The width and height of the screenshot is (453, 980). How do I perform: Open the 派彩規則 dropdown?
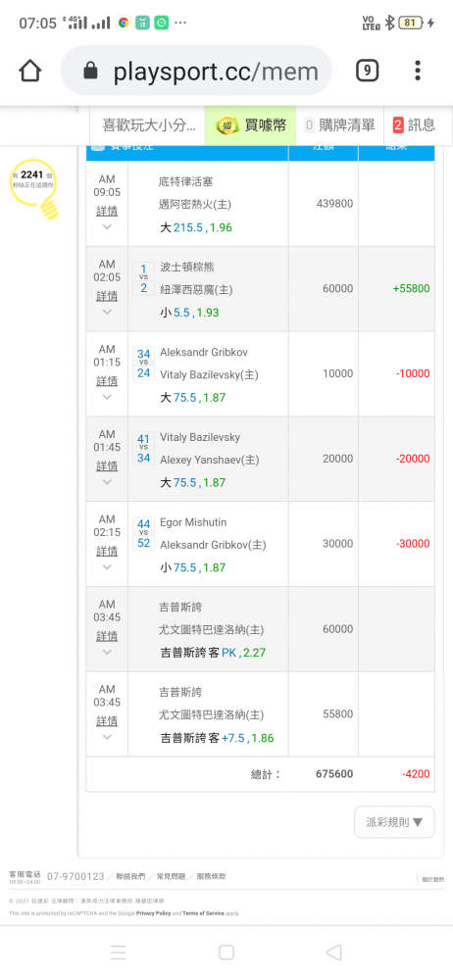(x=394, y=822)
